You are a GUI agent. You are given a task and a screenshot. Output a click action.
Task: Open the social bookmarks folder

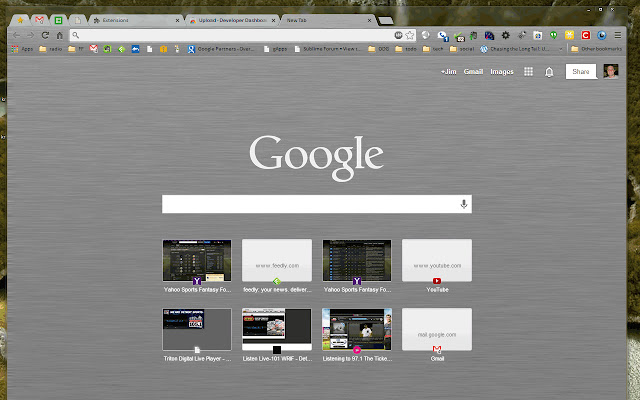(462, 49)
